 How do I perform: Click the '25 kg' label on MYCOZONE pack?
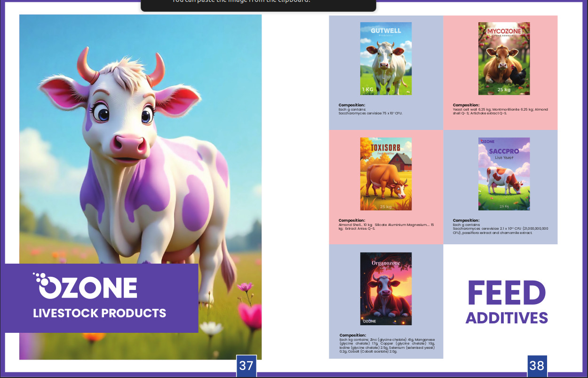pyautogui.click(x=504, y=89)
